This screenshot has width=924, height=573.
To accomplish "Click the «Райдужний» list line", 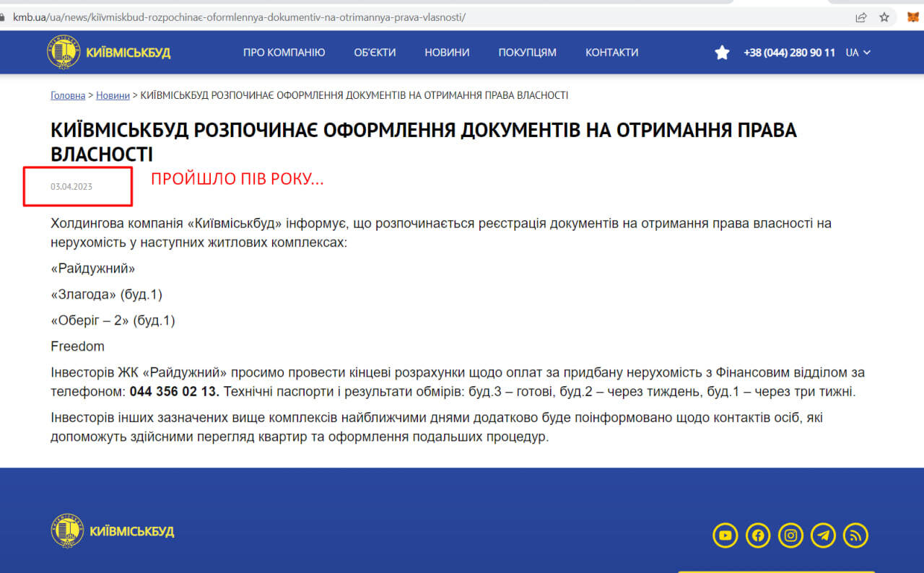I will pos(93,268).
